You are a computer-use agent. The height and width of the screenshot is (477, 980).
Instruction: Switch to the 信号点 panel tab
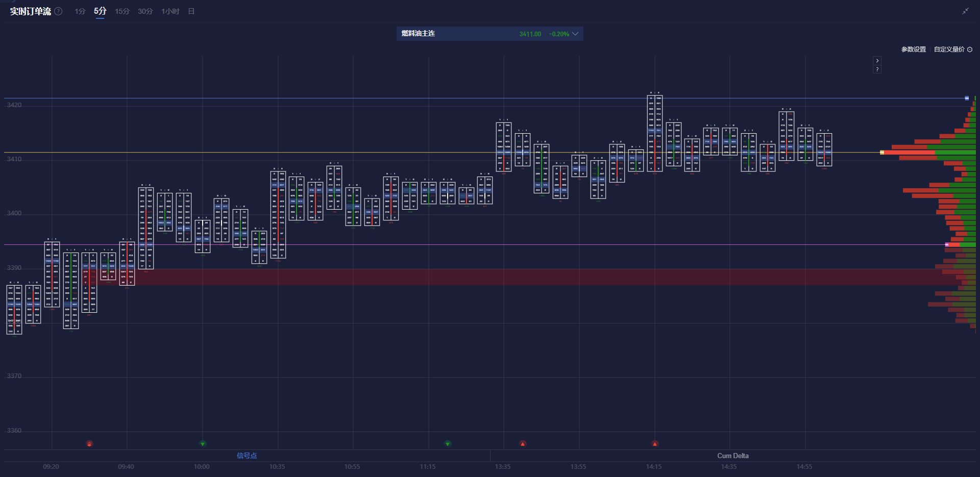pyautogui.click(x=247, y=456)
